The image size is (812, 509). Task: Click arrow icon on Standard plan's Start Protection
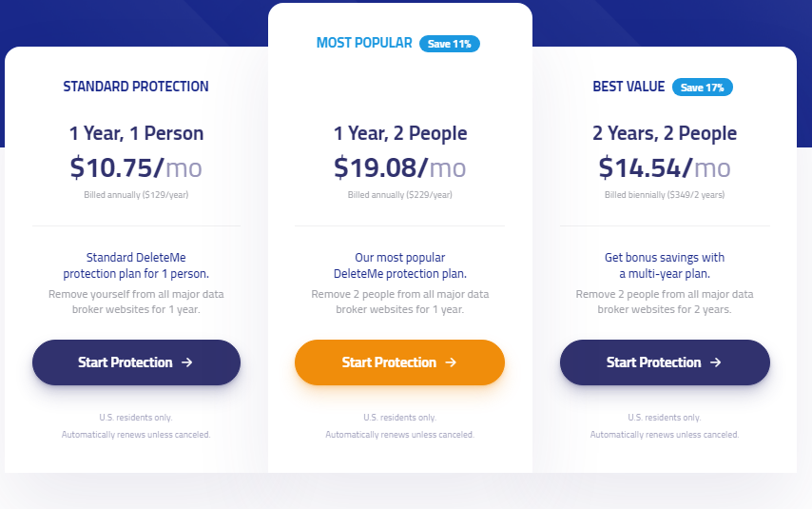coord(187,362)
